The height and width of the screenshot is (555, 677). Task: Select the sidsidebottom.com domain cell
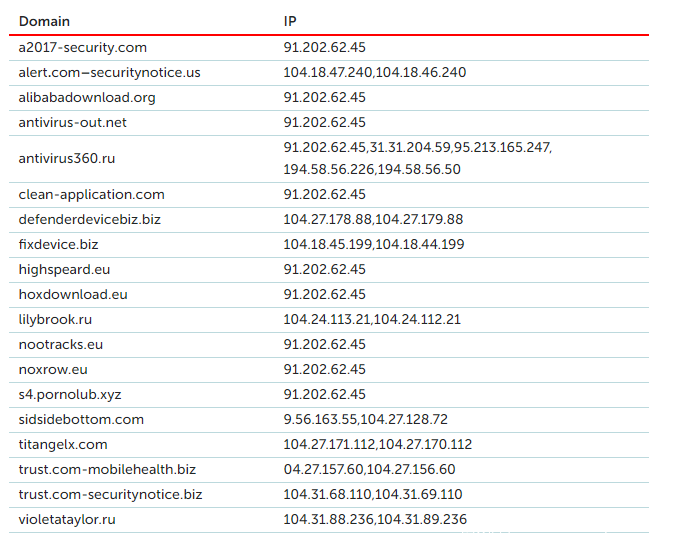(81, 419)
